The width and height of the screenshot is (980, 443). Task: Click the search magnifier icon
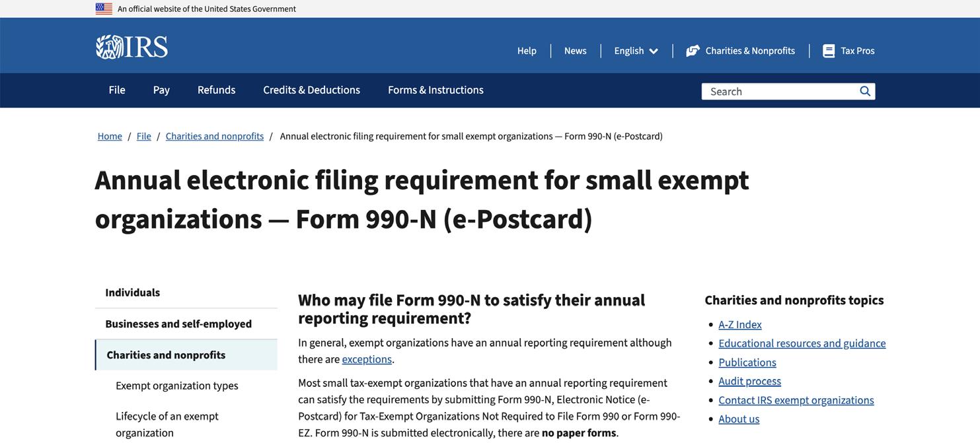[x=865, y=91]
